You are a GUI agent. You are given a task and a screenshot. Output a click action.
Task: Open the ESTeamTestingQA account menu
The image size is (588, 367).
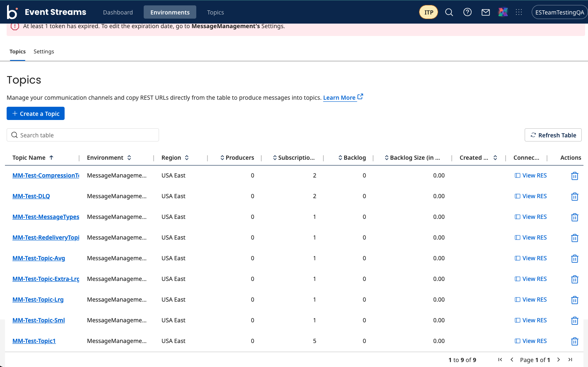point(559,12)
